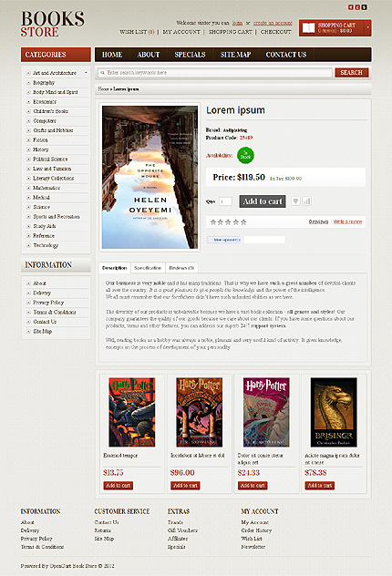
Task: Click the magnifier icon in the search field
Action: point(102,73)
